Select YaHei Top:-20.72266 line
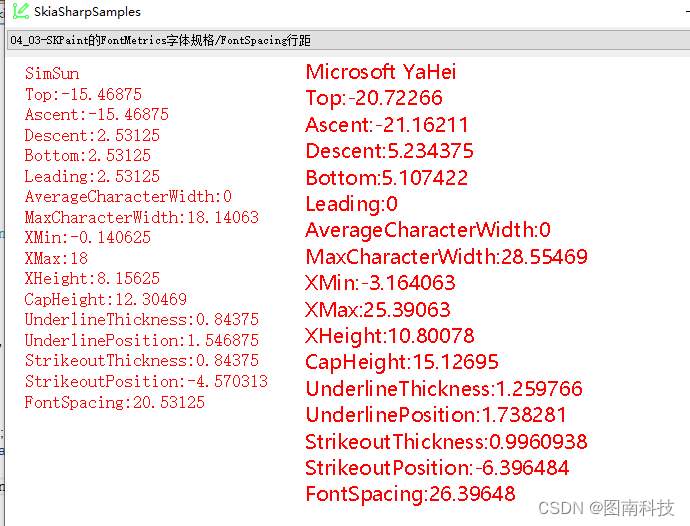This screenshot has width=690, height=526. click(x=374, y=98)
